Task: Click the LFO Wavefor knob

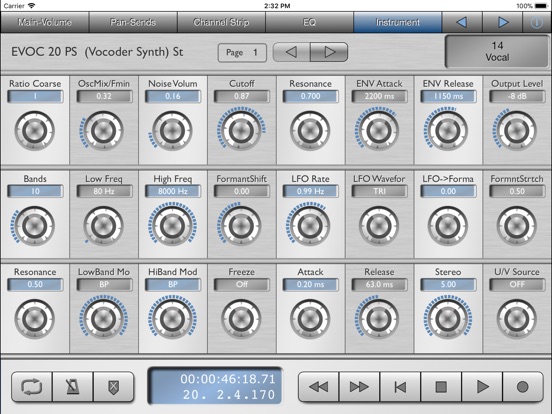Action: point(379,226)
